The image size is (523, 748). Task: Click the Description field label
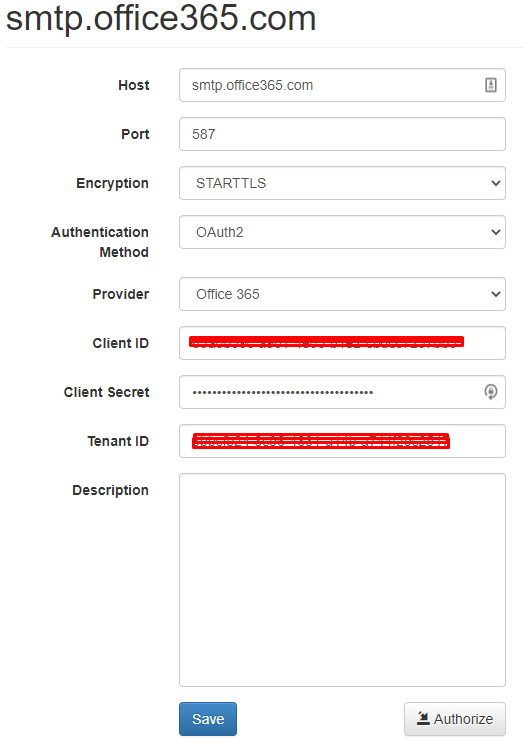pos(110,490)
